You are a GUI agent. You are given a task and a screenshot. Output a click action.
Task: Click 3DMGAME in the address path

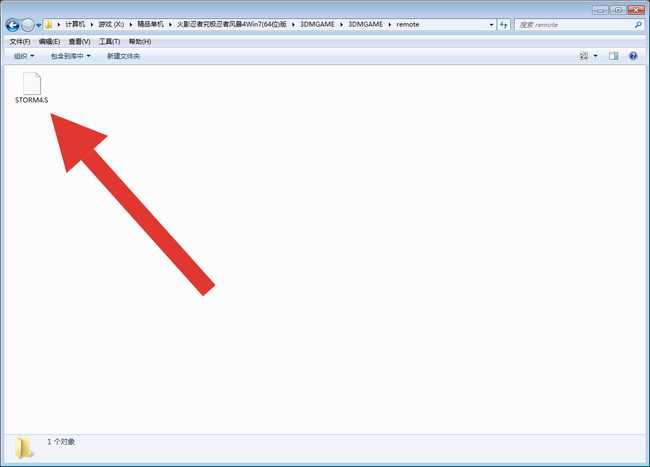316,24
